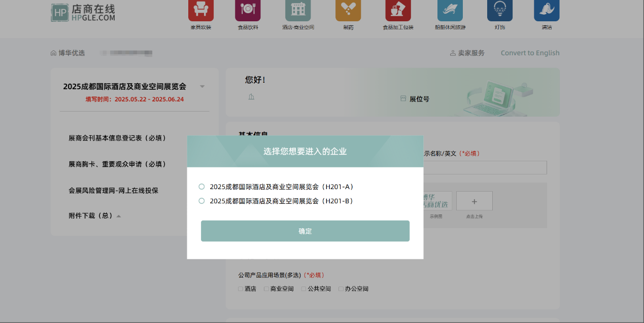Expand the 2025成都国际酒店 exhibition dropdown arrow

[x=202, y=87]
